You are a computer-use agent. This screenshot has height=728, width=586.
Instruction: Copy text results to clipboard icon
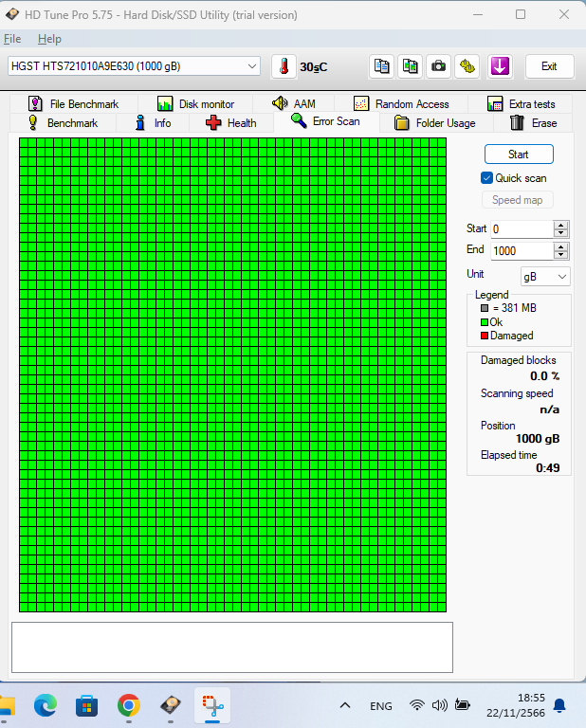[382, 66]
